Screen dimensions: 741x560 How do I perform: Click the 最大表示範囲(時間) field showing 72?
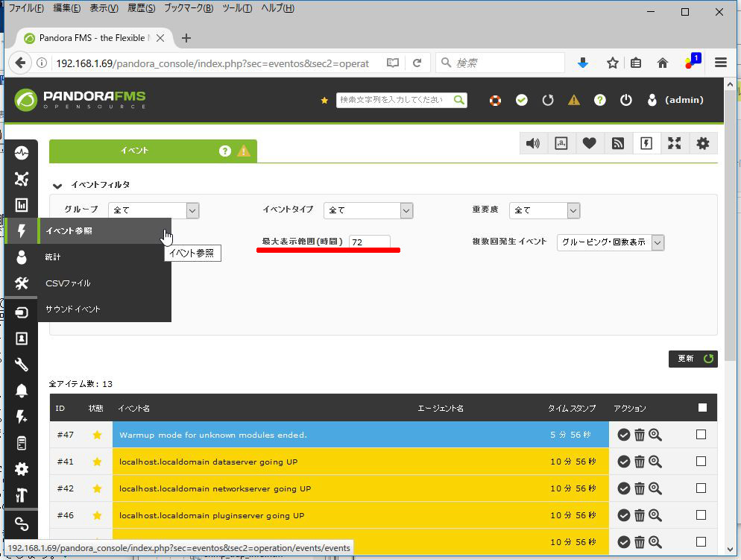(x=370, y=242)
